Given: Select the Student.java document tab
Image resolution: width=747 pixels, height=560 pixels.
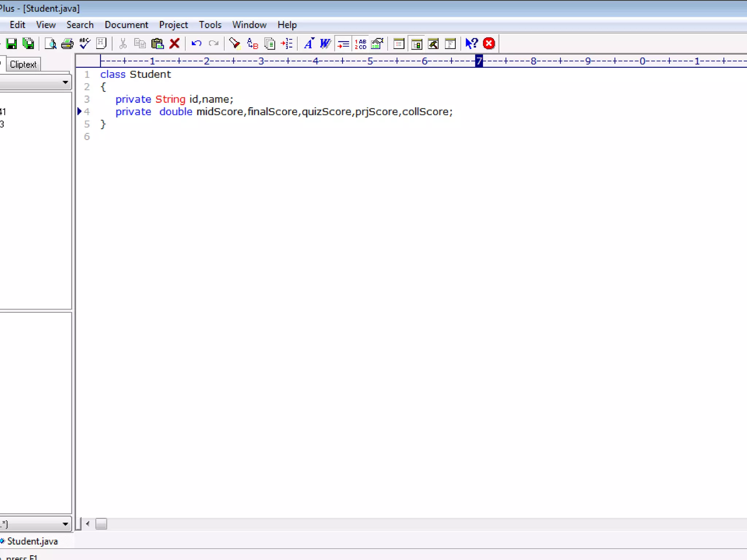Looking at the screenshot, I should (32, 541).
